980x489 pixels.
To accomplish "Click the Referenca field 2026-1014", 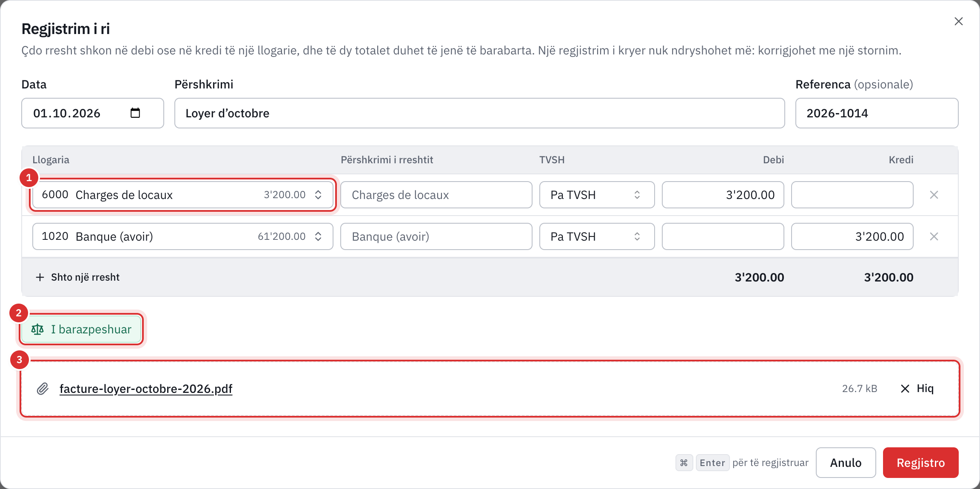I will point(877,113).
